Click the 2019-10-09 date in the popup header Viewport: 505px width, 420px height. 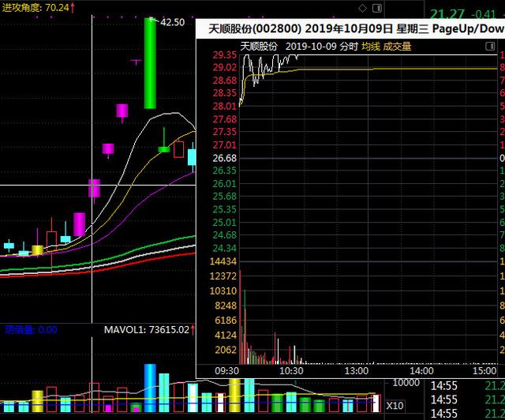pyautogui.click(x=311, y=47)
